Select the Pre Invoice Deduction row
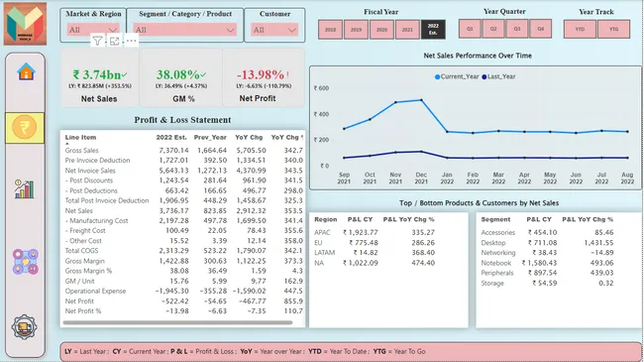This screenshot has width=644, height=362. [183, 161]
